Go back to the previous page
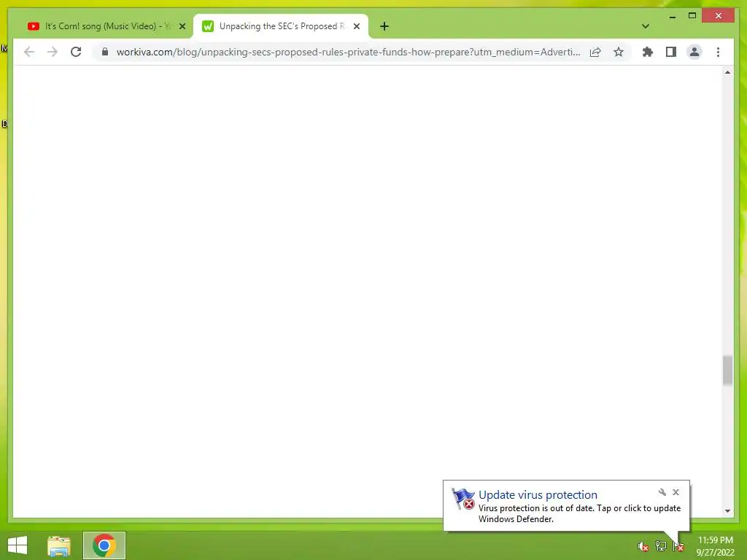This screenshot has height=560, width=747. coord(29,52)
